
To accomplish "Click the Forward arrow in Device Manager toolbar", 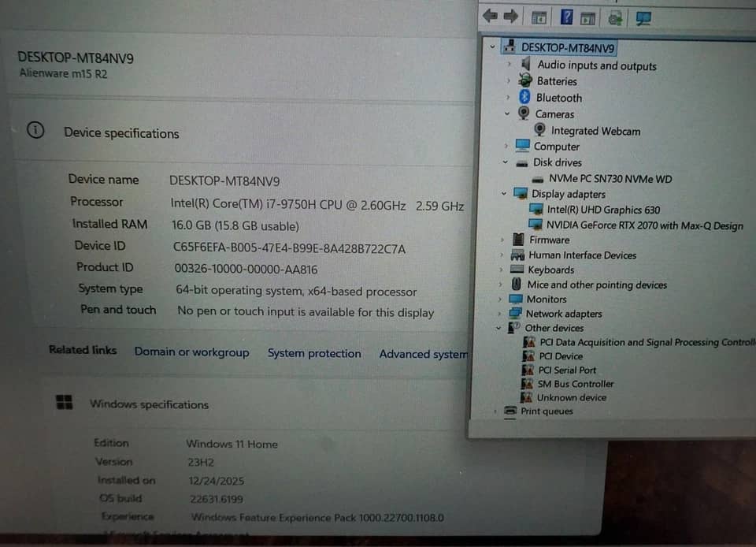I will [x=510, y=17].
